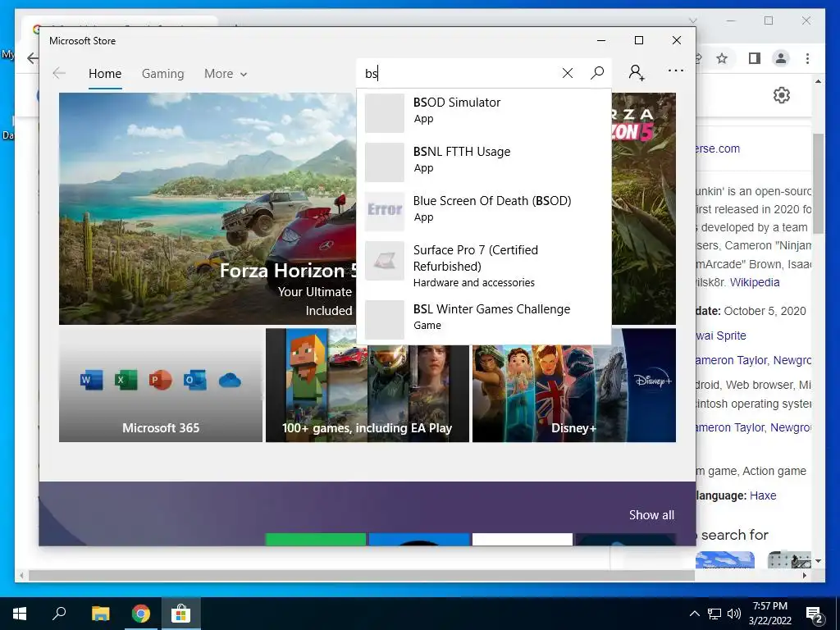Click the Show all link
This screenshot has height=630, width=840.
[x=651, y=515]
